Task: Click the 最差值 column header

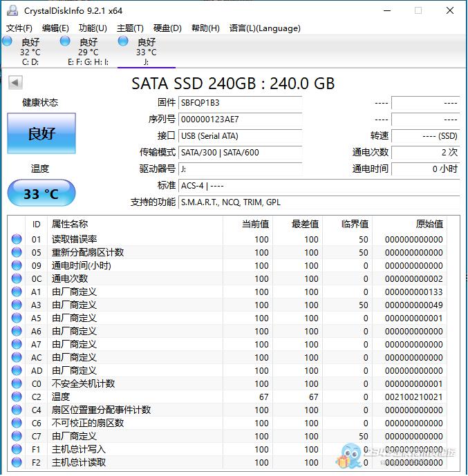Action: [298, 225]
